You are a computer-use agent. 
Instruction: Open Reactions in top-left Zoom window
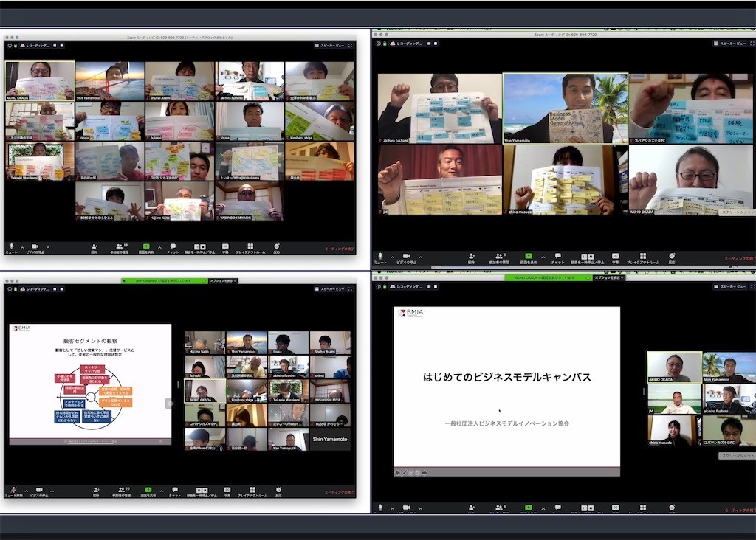coord(277,248)
